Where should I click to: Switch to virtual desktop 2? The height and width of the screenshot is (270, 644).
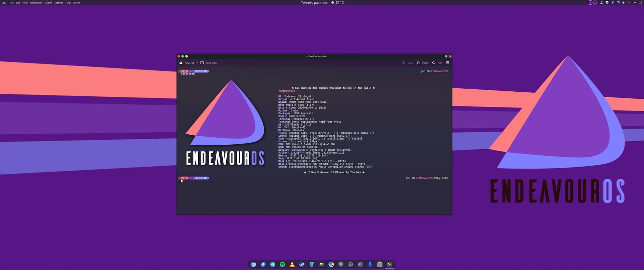point(595,3)
